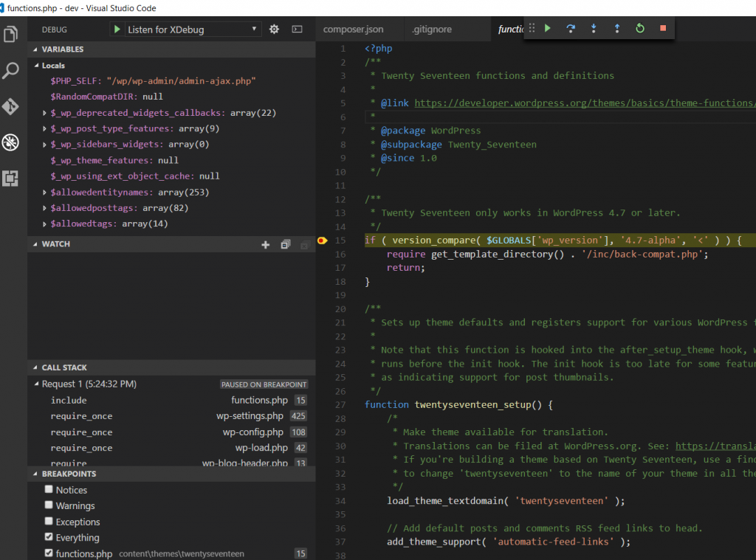Expand the $allowedposttags variable
This screenshot has width=756, height=560.
point(44,207)
